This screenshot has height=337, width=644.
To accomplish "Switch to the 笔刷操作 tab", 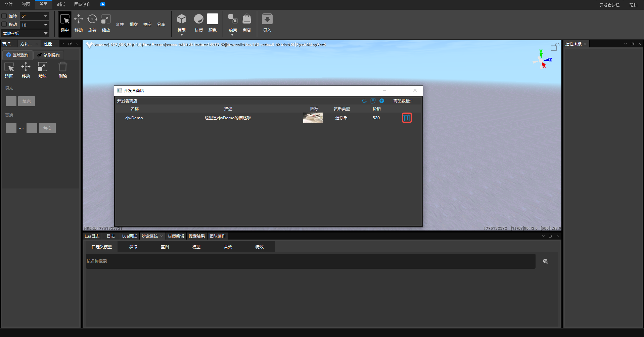I will point(49,55).
